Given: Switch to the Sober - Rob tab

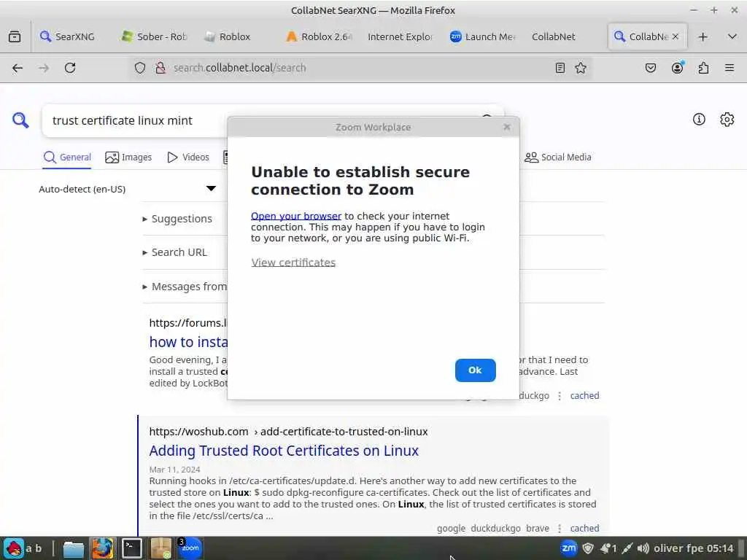Looking at the screenshot, I should (x=155, y=36).
